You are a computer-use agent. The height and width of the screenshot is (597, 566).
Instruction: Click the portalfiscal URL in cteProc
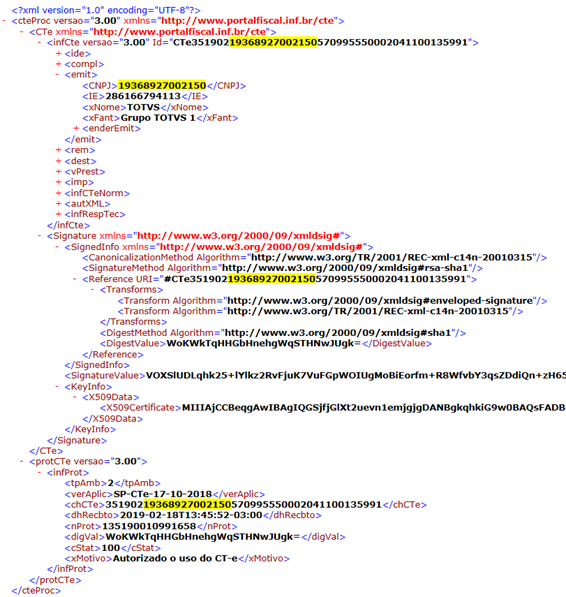point(248,21)
